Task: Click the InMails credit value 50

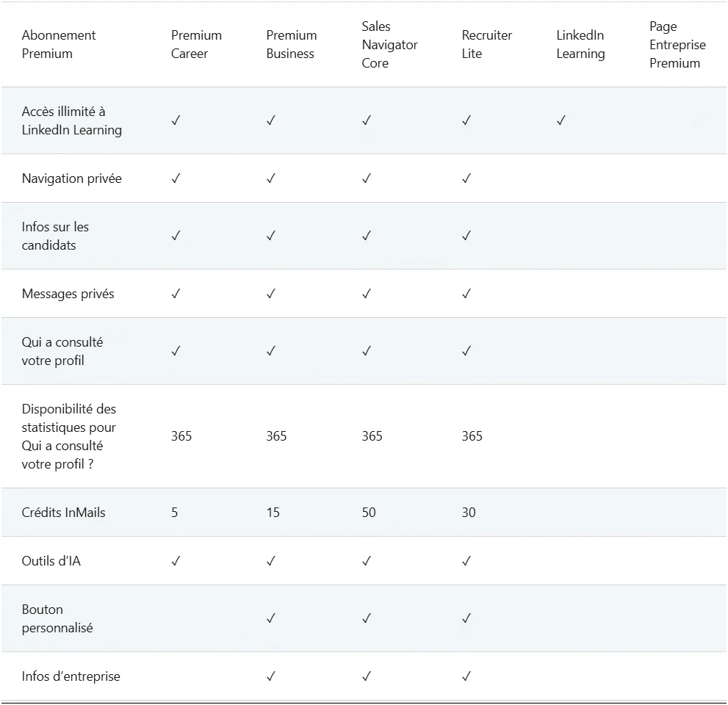Action: pos(369,513)
